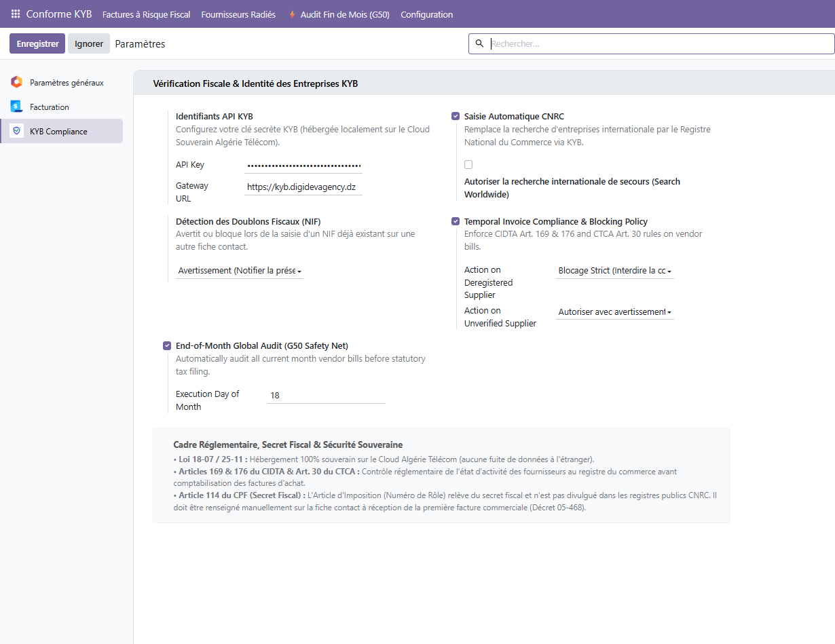
Task: Click the KYB Compliance shield icon
Action: [x=16, y=131]
